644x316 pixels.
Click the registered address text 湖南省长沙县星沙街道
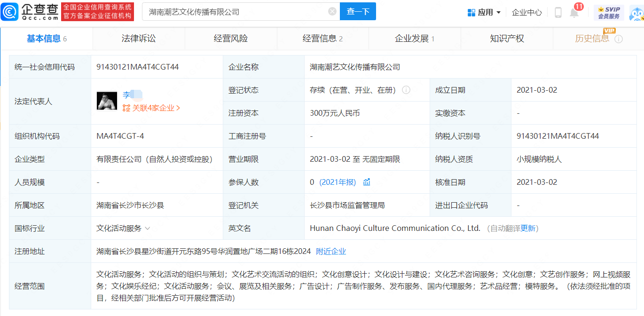pos(204,252)
